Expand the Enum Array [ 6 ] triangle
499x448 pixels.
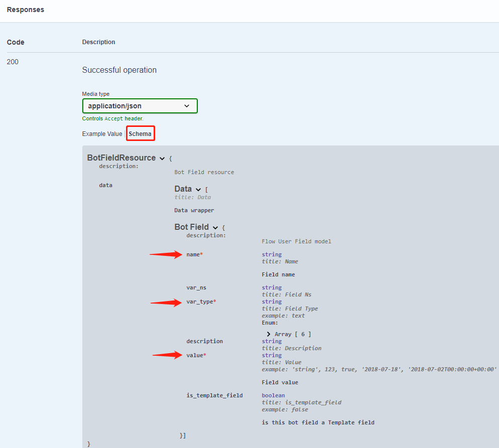tap(269, 334)
